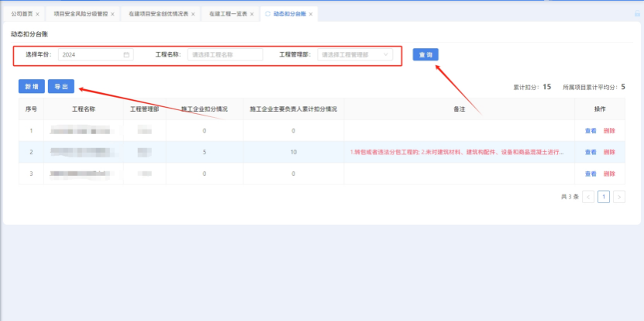Screen dimensions: 644x321
Task: Expand the 工程管理部 dropdown
Action: pos(356,55)
